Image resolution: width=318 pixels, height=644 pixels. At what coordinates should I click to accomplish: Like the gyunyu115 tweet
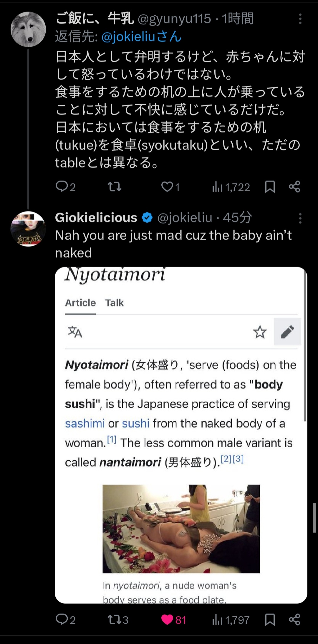click(x=167, y=187)
